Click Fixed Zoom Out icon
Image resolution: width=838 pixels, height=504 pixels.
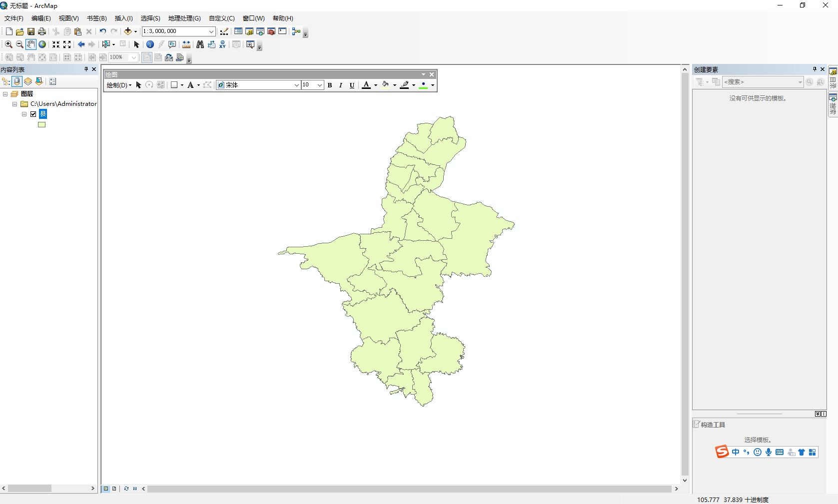coord(67,44)
